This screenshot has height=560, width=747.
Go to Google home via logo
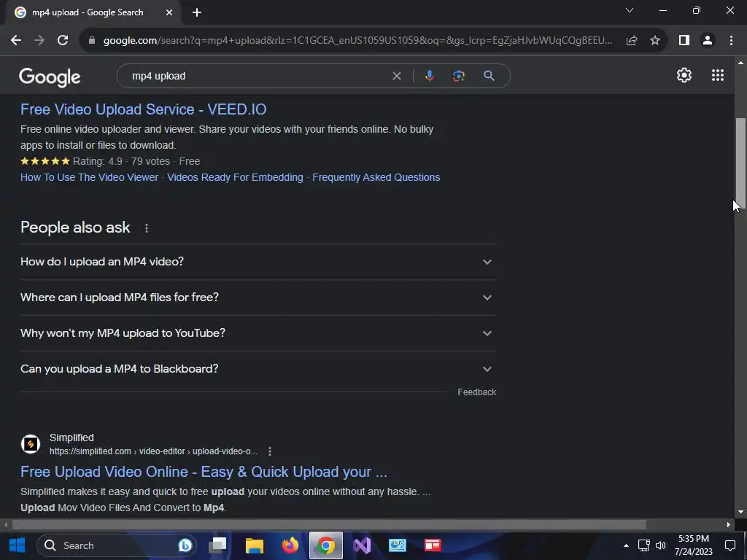[50, 77]
